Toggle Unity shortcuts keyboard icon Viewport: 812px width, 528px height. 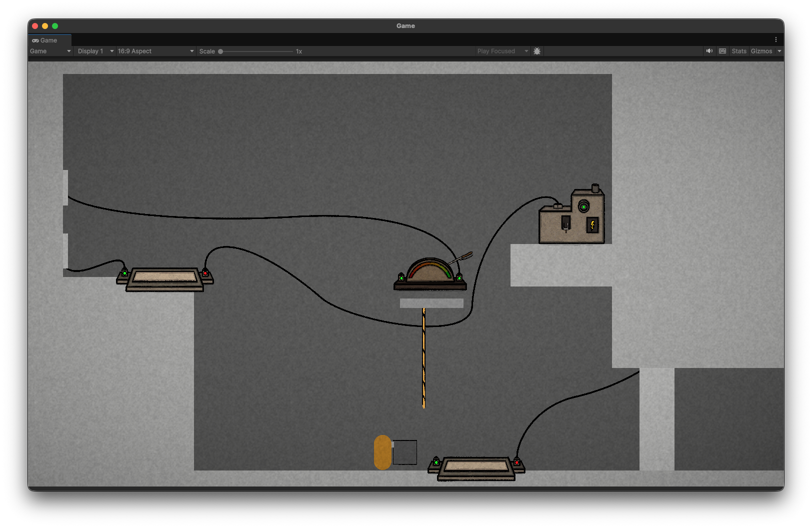tap(722, 51)
